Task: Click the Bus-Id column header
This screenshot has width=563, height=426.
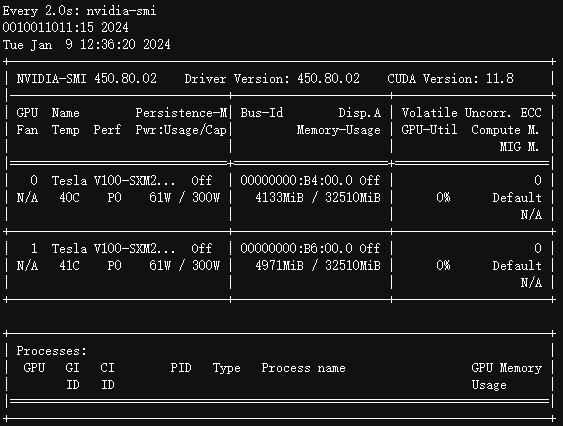Action: coord(262,113)
